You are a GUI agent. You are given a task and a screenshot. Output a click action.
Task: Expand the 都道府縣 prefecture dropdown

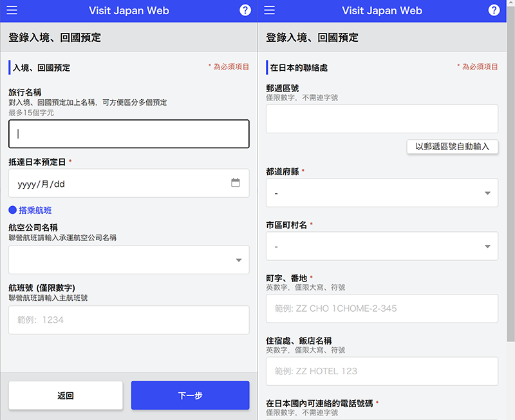(x=382, y=193)
